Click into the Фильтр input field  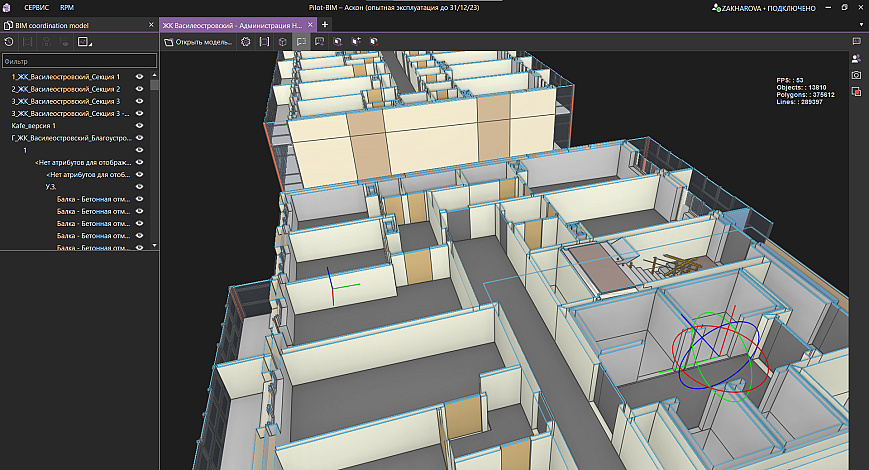point(78,61)
